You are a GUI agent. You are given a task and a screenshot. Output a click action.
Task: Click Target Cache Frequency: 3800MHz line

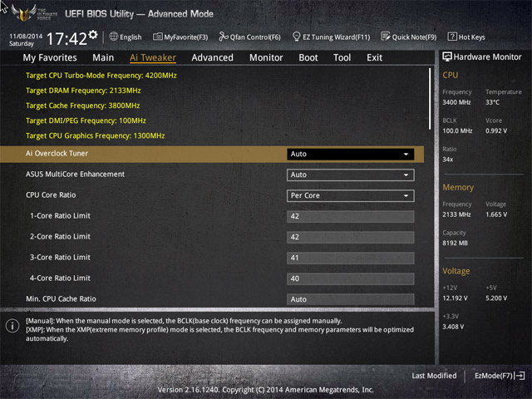[83, 106]
